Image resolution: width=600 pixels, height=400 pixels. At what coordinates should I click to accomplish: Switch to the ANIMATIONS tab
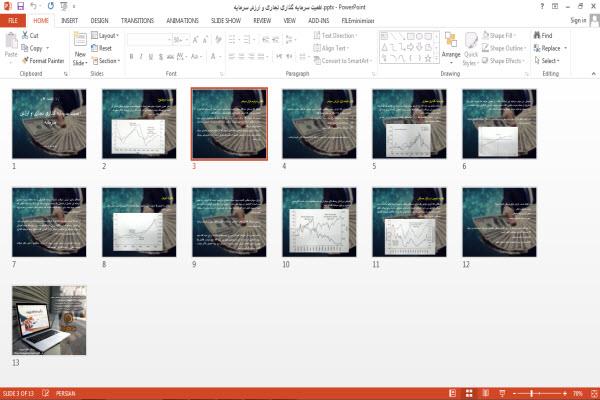click(x=183, y=20)
